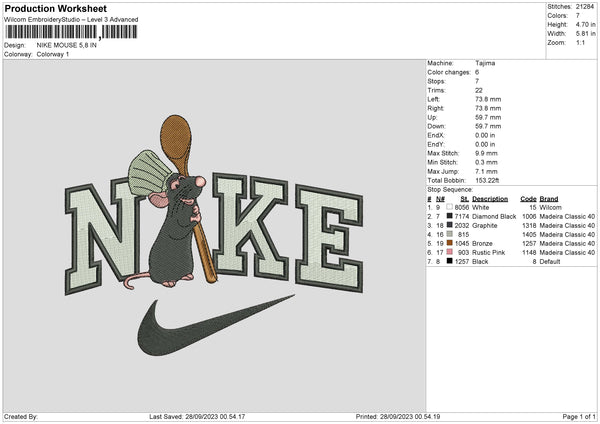Click the Left value '73.8 mm'
Screen dimensions: 600x424
coord(488,99)
